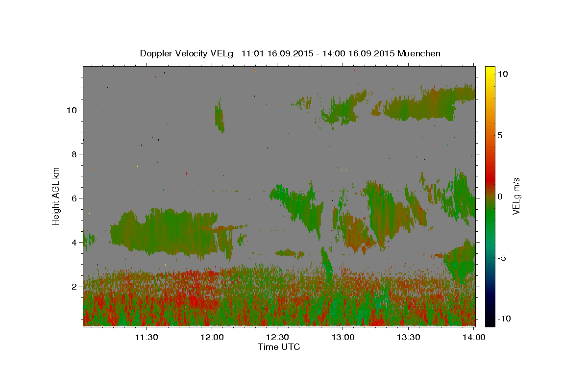Screen dimensions: 588x392
Task: Click the large cloud layer near 11:30 at 4-5 km
Action: tap(164, 233)
